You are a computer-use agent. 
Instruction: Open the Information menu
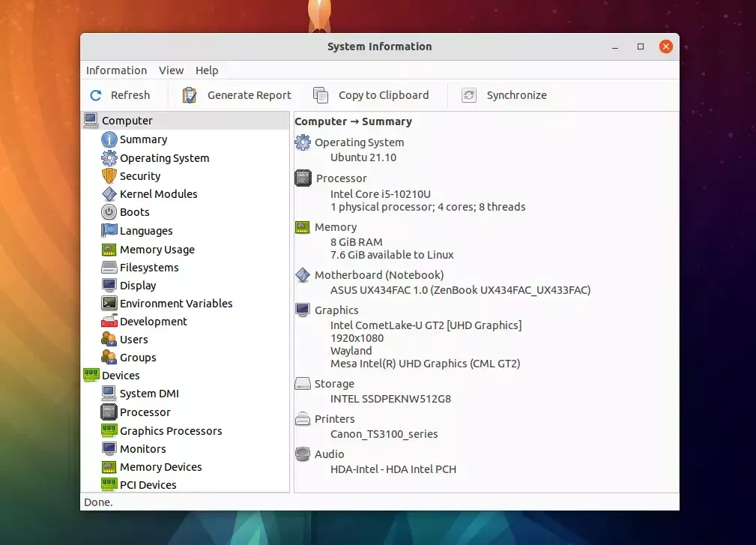click(x=116, y=70)
